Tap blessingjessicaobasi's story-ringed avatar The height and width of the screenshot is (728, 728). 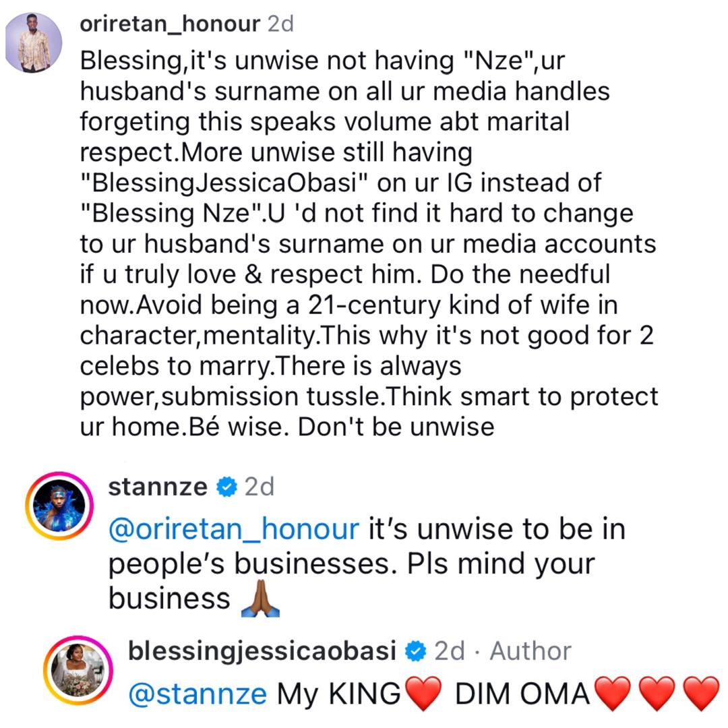[x=78, y=669]
